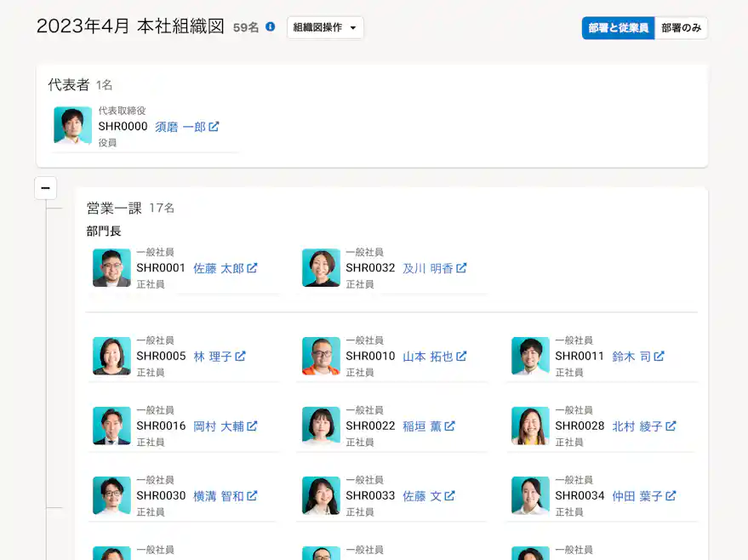748x560 pixels.
Task: Open 岡村 大輔 profile link
Action: pos(219,426)
